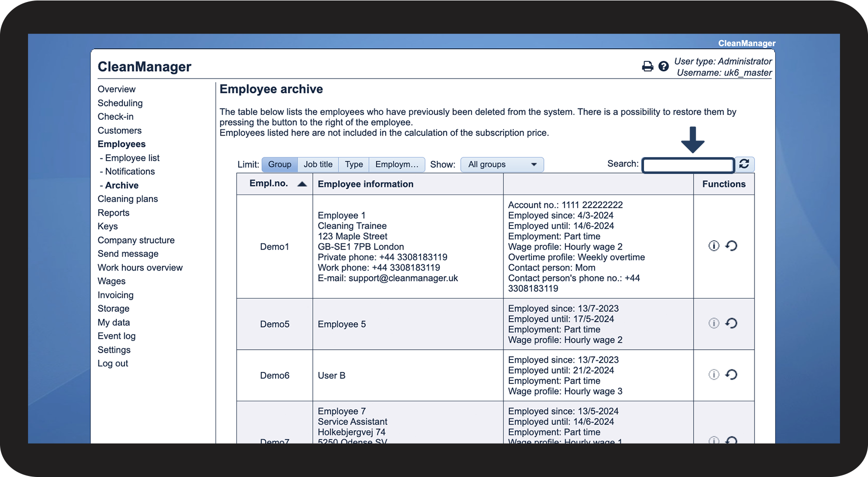This screenshot has height=477, width=868.
Task: Click Account no.: 1111 22222222 text
Action: point(565,205)
